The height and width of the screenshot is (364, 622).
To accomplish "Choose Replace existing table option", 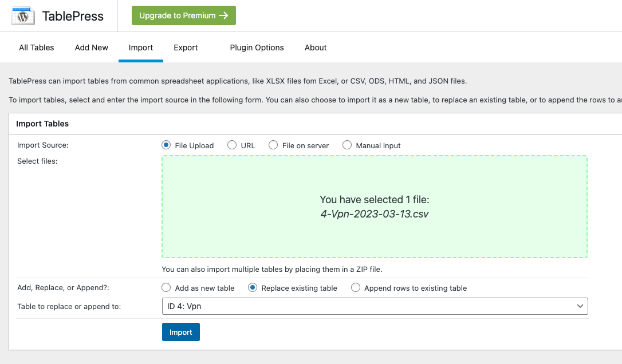I will point(252,287).
